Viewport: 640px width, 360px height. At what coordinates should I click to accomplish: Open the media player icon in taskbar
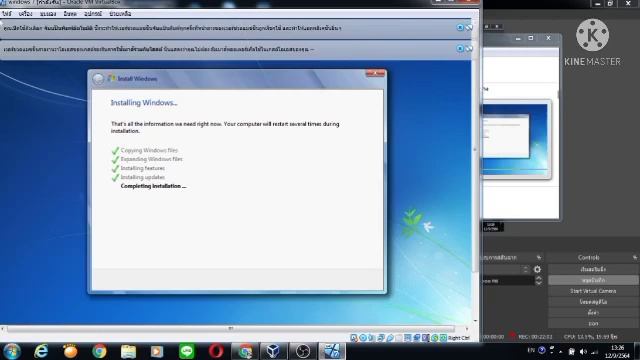157,351
